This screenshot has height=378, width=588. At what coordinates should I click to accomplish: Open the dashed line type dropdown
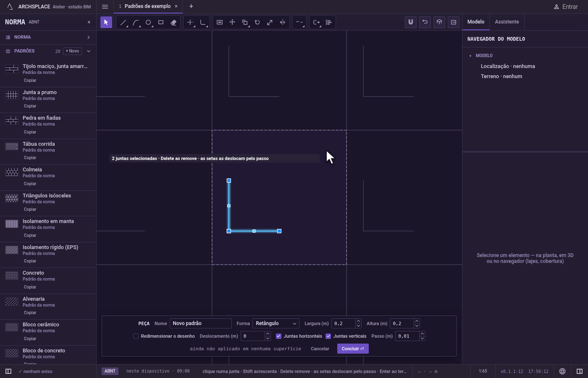coord(299,22)
